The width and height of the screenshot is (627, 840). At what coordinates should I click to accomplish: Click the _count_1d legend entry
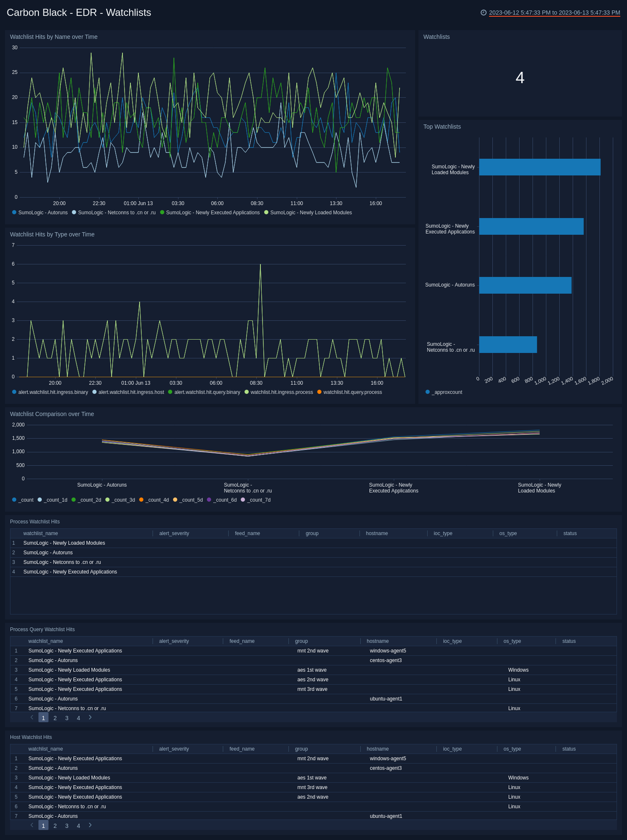coord(52,500)
